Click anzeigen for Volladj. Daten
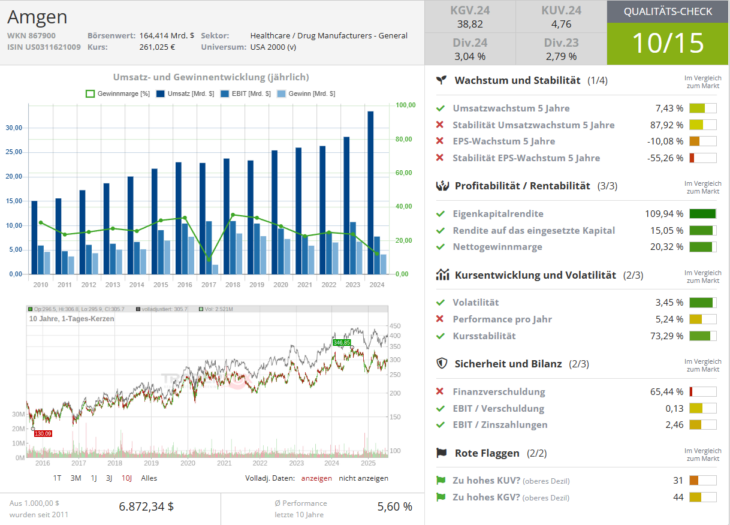Image resolution: width=730 pixels, height=525 pixels. tap(317, 478)
